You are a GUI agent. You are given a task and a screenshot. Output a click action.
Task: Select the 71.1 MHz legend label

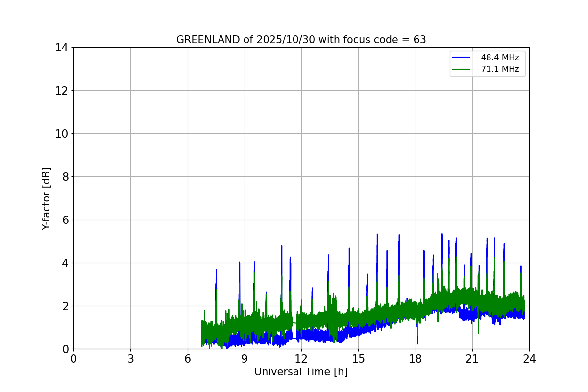(500, 69)
